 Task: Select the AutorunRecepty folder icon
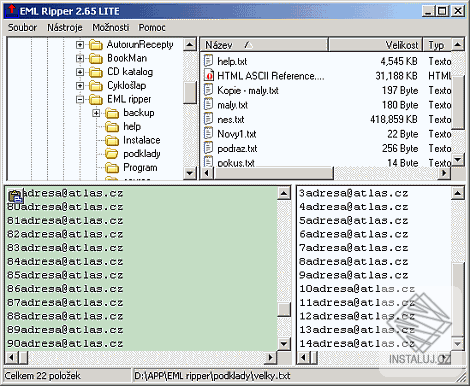tap(96, 45)
